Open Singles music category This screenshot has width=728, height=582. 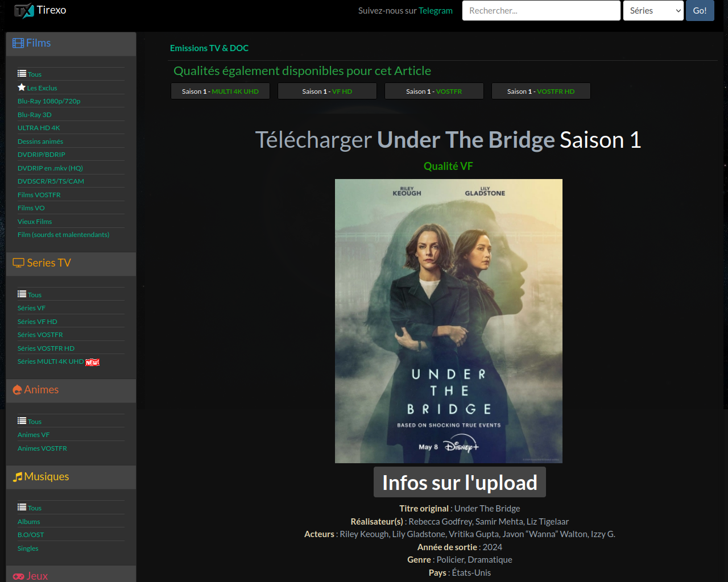coord(28,548)
